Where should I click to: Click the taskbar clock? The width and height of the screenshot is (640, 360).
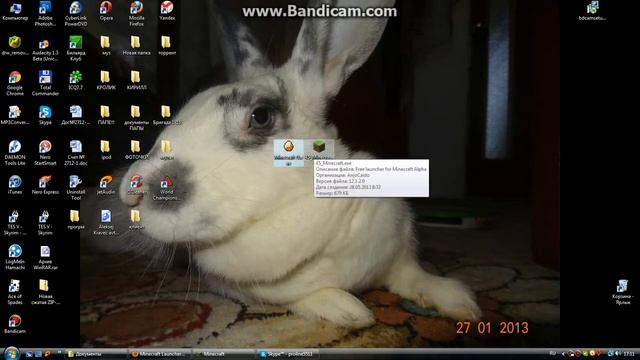pos(629,353)
